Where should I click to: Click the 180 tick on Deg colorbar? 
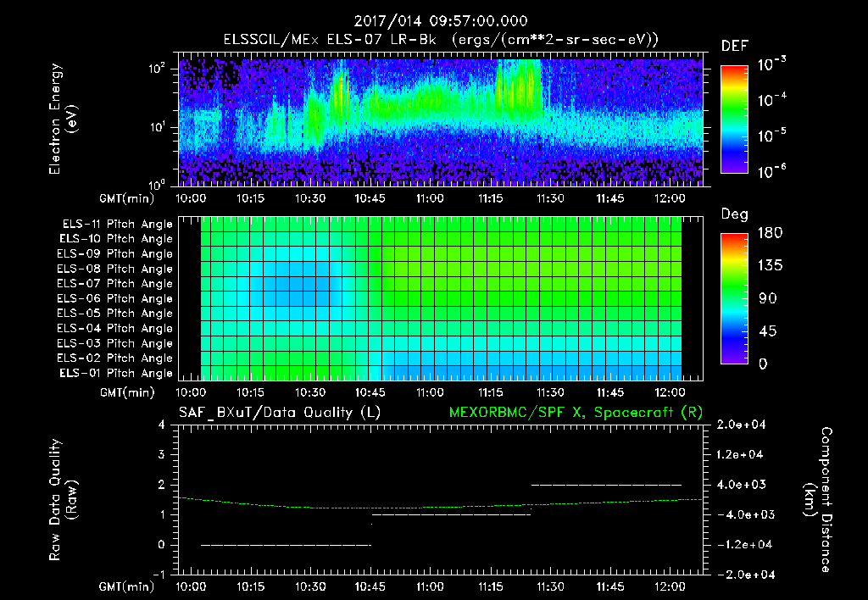770,233
